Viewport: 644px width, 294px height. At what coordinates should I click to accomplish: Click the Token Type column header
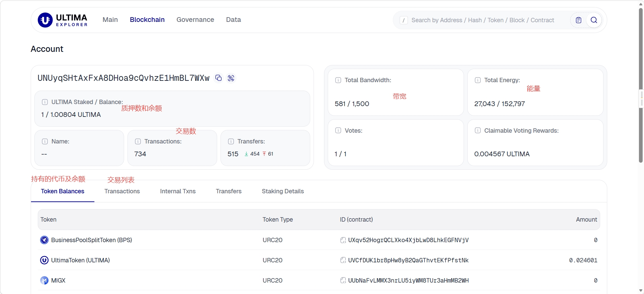coord(277,220)
